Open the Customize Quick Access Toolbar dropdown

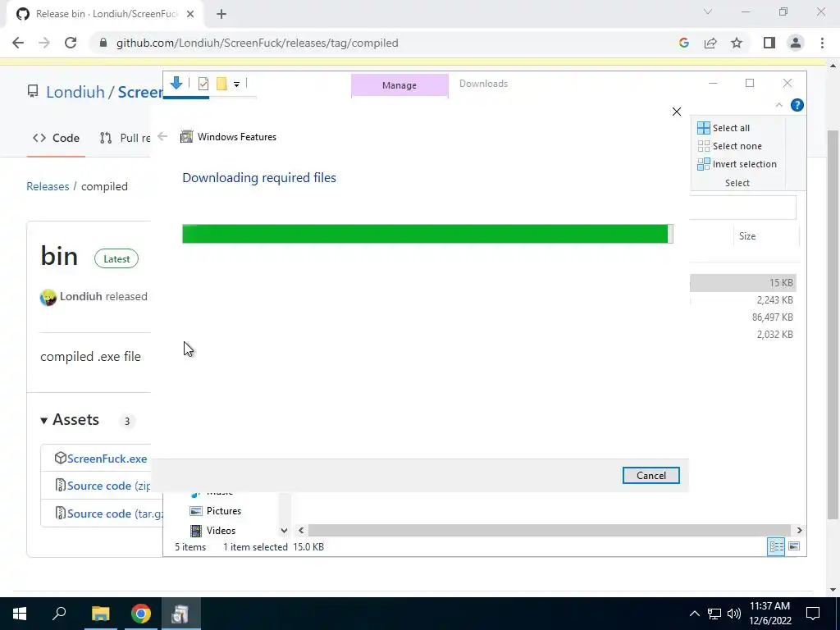(236, 84)
